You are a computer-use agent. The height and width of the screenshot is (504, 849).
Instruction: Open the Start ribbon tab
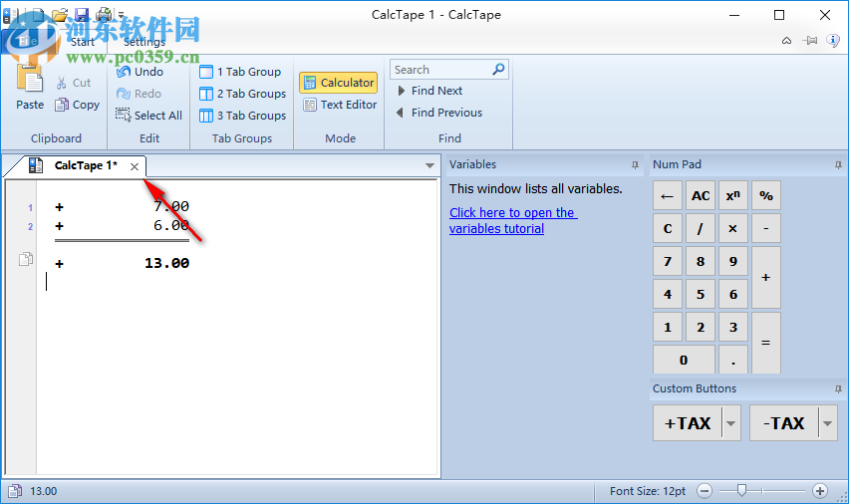click(x=83, y=42)
